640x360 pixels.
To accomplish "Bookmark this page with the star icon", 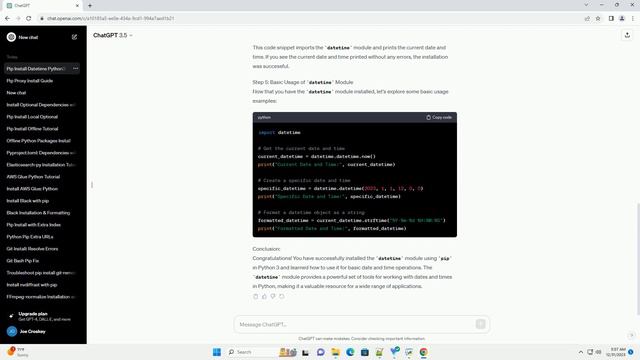I will click(x=598, y=18).
